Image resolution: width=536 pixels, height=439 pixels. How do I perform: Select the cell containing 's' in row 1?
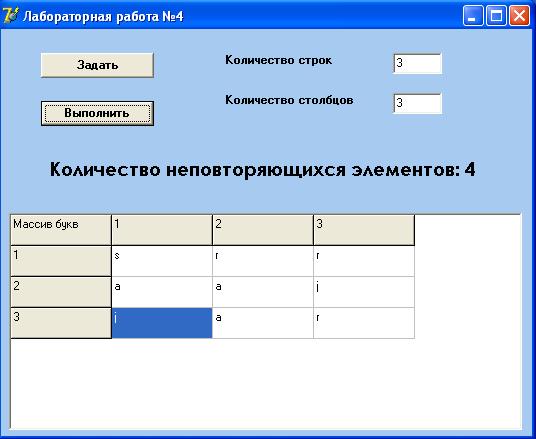coord(162,261)
